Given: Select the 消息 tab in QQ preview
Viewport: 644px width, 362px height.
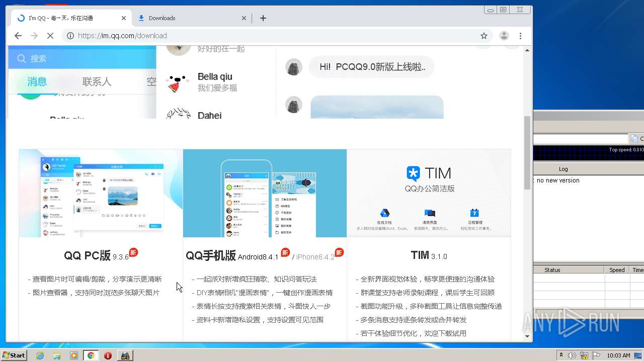Looking at the screenshot, I should click(x=37, y=81).
